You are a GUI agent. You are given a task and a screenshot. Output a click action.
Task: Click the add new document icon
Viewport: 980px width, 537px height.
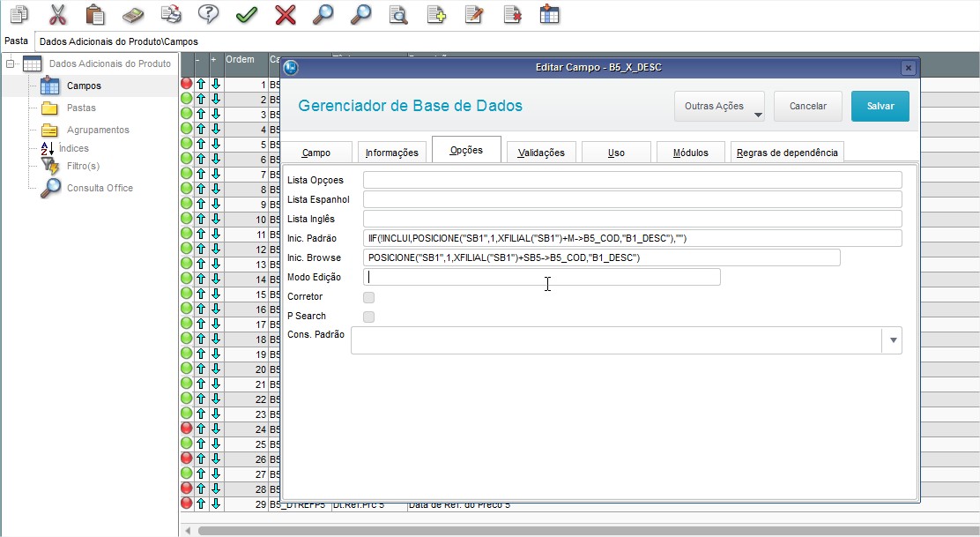tap(436, 14)
